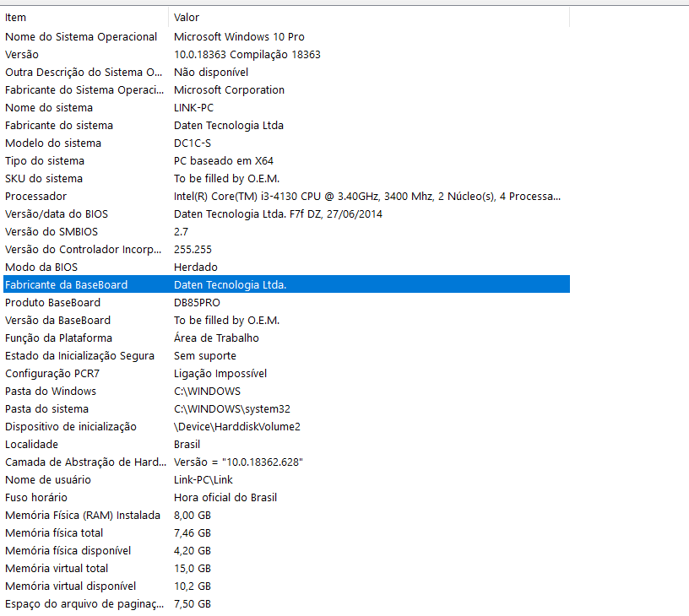This screenshot has height=616, width=689.
Task: Select the Memória virtual disponível row
Action: point(286,586)
